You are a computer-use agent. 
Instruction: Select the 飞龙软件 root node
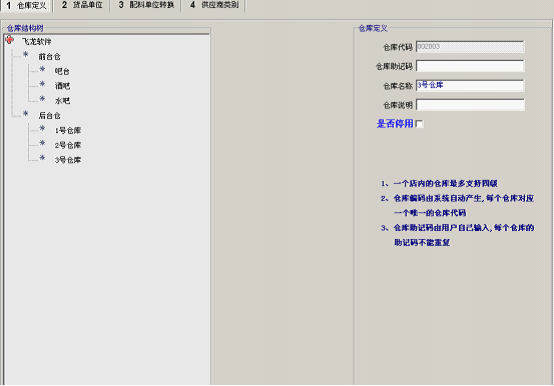36,42
